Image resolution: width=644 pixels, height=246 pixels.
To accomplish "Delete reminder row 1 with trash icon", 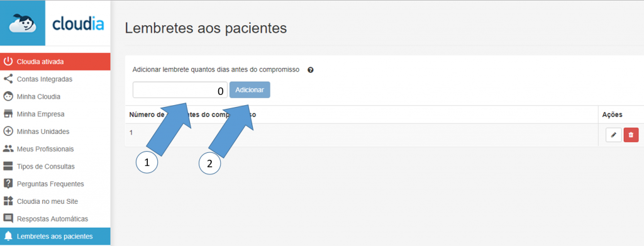I will [631, 135].
